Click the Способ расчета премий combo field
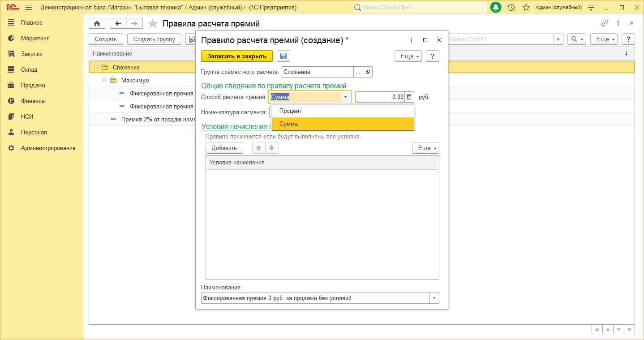Image resolution: width=644 pixels, height=340 pixels. (x=305, y=97)
